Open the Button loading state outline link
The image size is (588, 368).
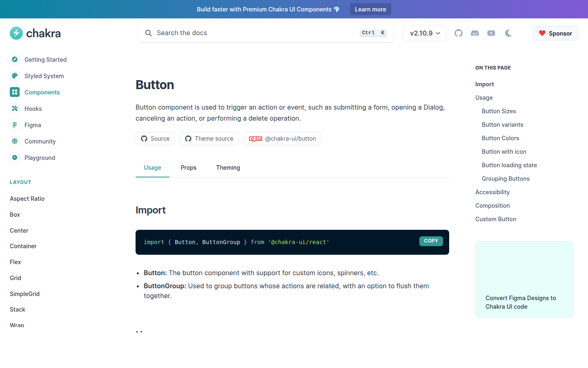[x=509, y=165]
